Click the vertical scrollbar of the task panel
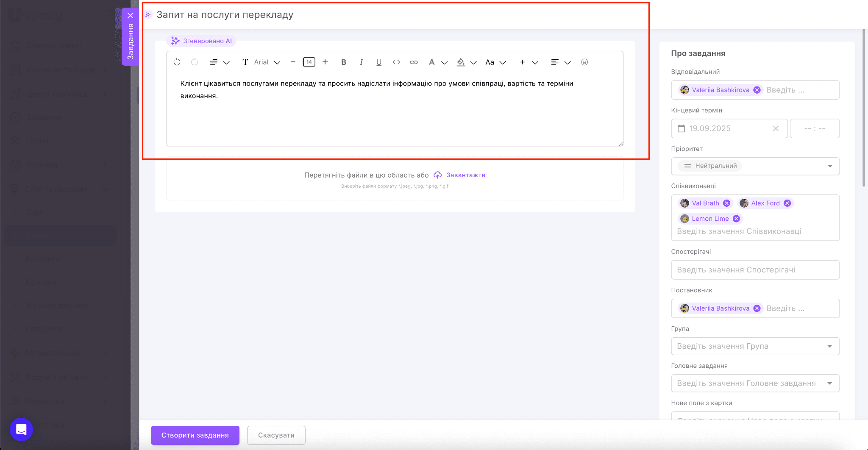The height and width of the screenshot is (450, 868). [864, 108]
